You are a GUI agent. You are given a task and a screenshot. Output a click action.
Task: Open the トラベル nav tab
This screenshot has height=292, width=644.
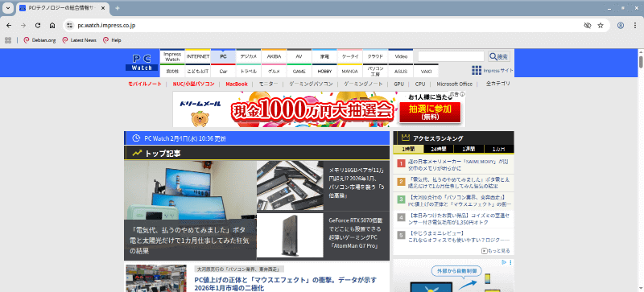tap(249, 71)
